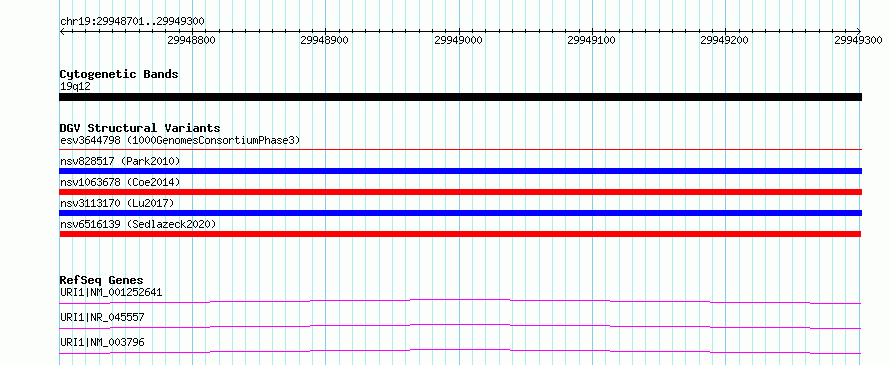890x365 pixels.
Task: Click the magenta URI1|NM_001252641 transcript line
Action: (x=460, y=301)
